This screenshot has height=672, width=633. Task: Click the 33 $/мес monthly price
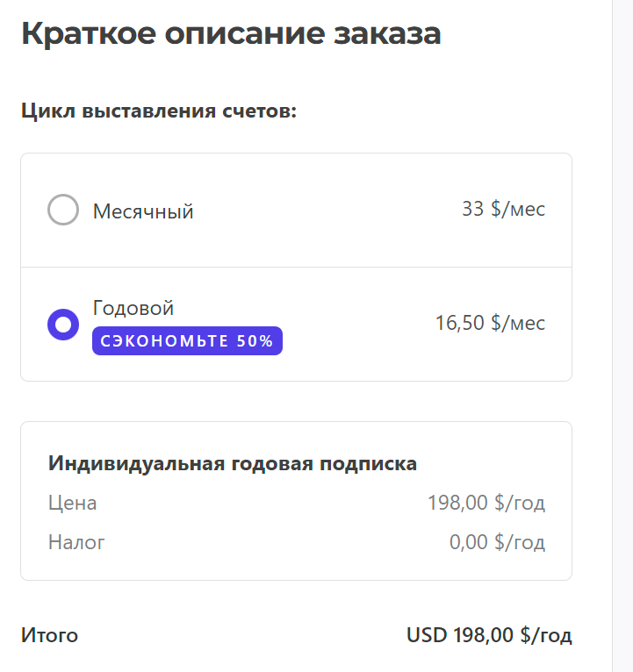pos(503,209)
